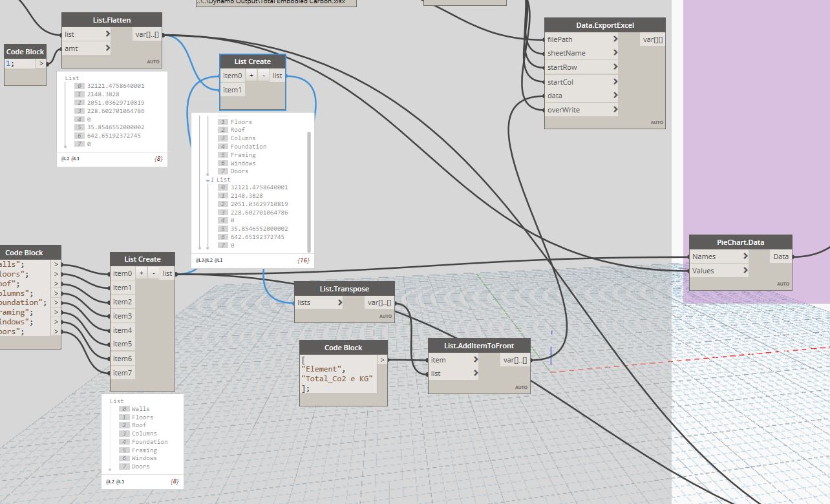Viewport: 830px width, 504px height.
Task: Collapse the '1 List' sublist in preview
Action: click(x=208, y=180)
